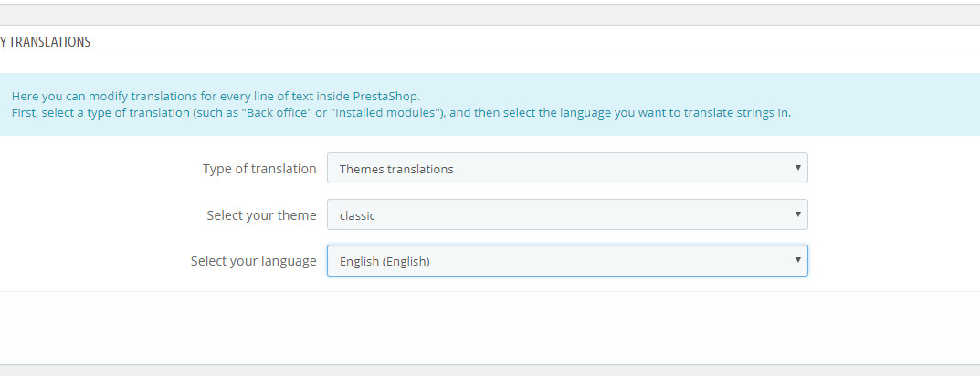
Task: Click the "Type of translation" label
Action: (259, 169)
